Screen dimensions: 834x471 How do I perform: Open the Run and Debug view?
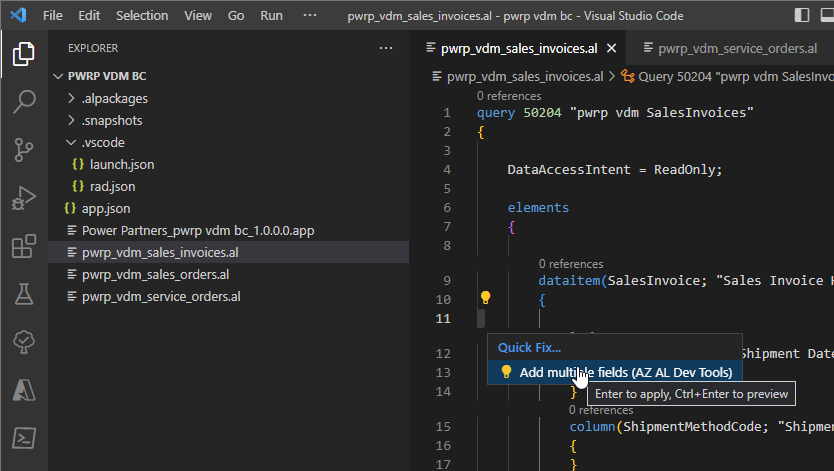[23, 198]
